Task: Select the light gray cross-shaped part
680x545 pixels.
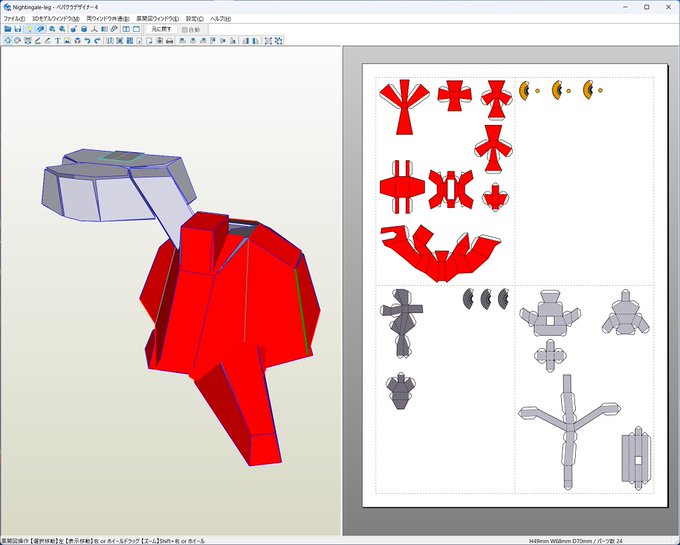Action: pos(550,356)
